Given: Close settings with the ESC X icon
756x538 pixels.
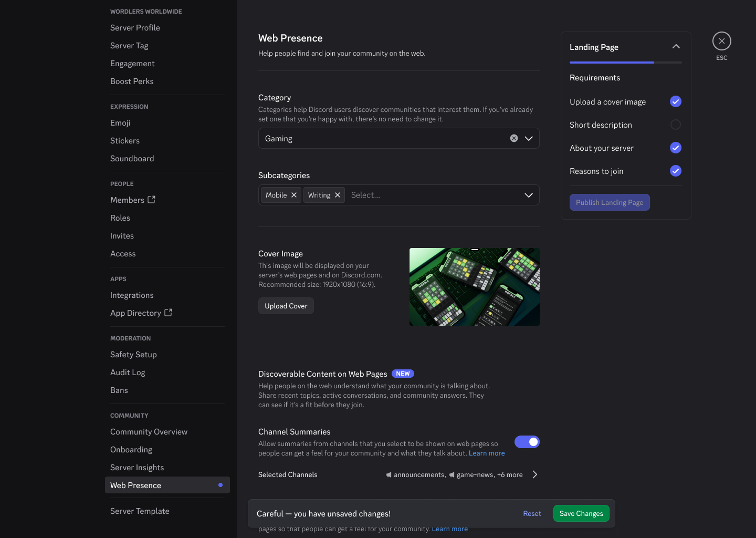Looking at the screenshot, I should (x=721, y=41).
